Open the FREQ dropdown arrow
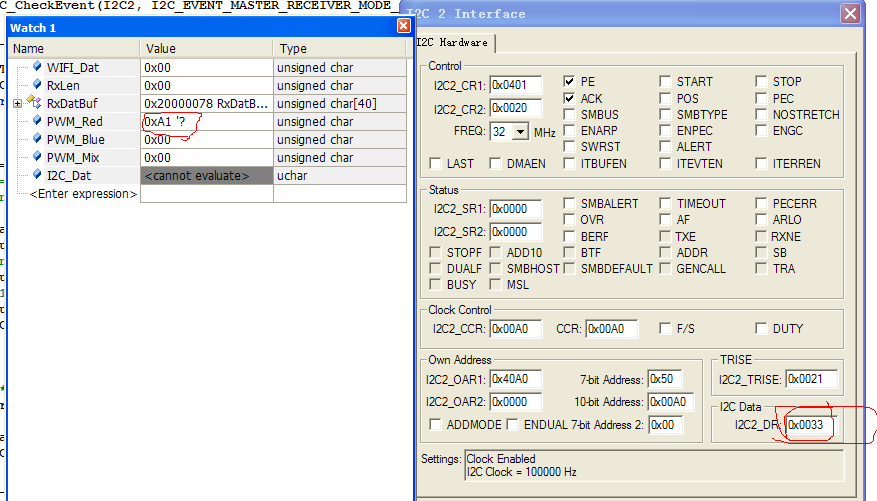Image resolution: width=877 pixels, height=501 pixels. click(520, 131)
